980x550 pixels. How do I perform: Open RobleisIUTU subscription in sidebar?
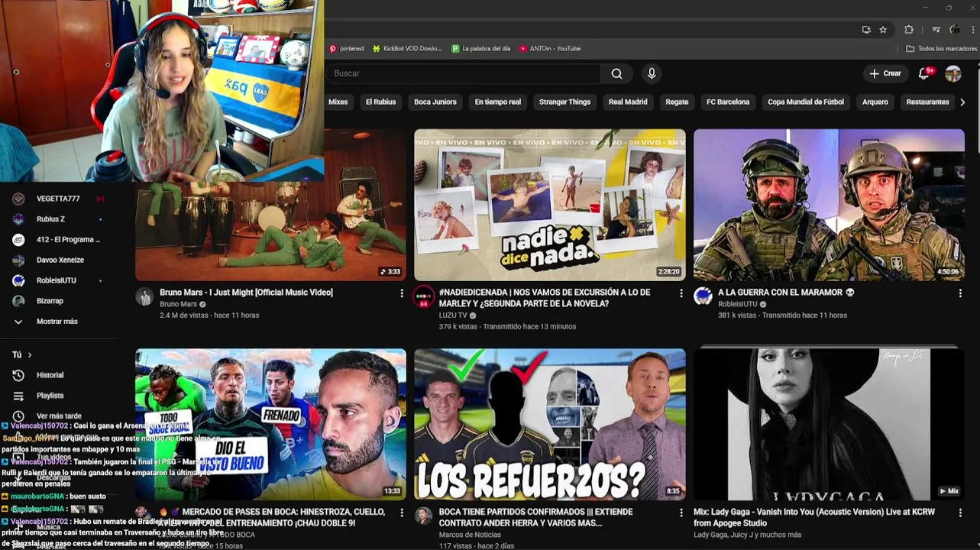click(58, 280)
